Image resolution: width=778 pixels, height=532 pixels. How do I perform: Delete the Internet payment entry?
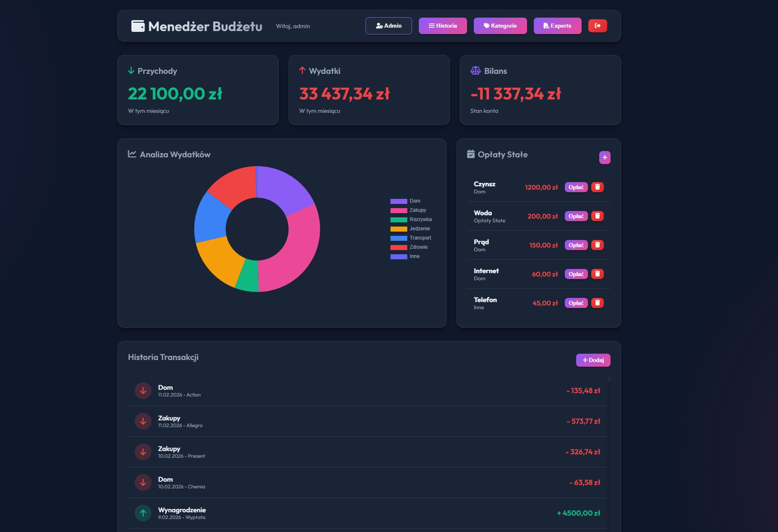pyautogui.click(x=597, y=274)
